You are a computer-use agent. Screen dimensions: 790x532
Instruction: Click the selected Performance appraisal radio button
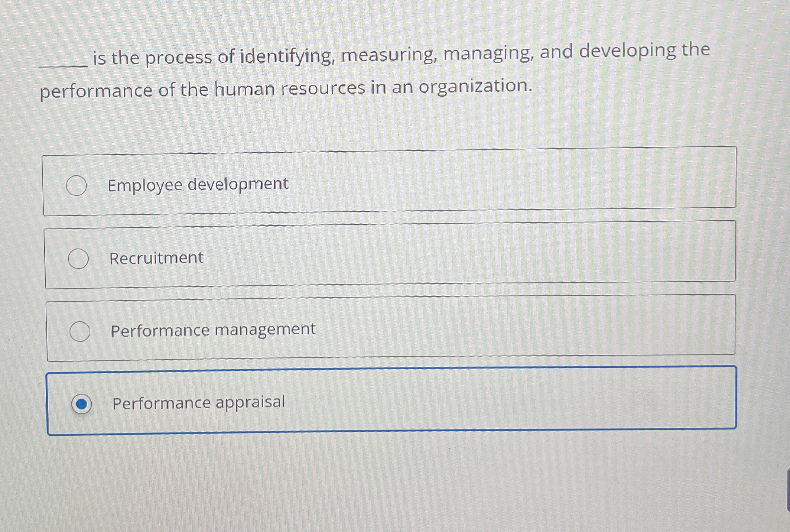pyautogui.click(x=82, y=403)
